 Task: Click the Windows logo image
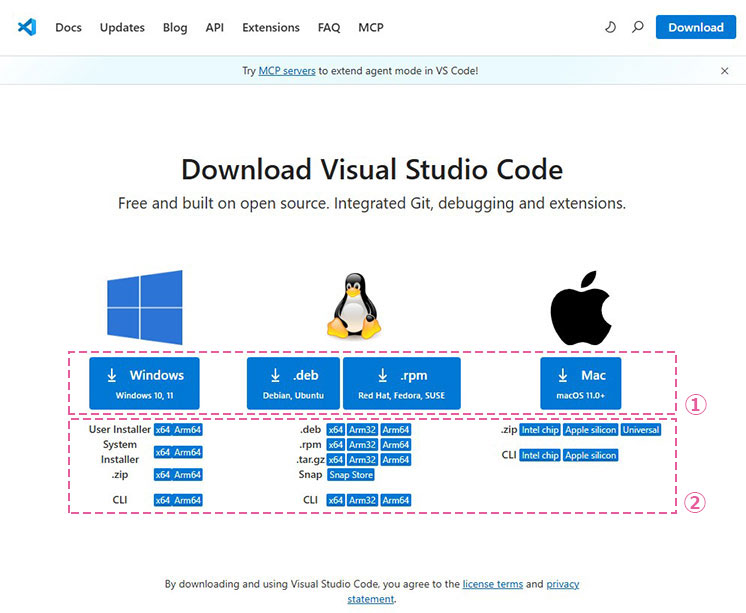click(145, 307)
